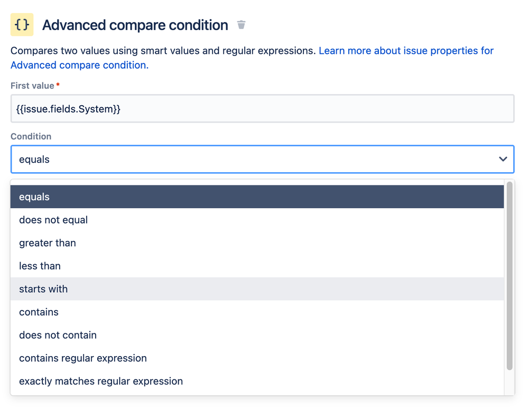
Task: Pick 'does not contain' from options
Action: click(58, 335)
